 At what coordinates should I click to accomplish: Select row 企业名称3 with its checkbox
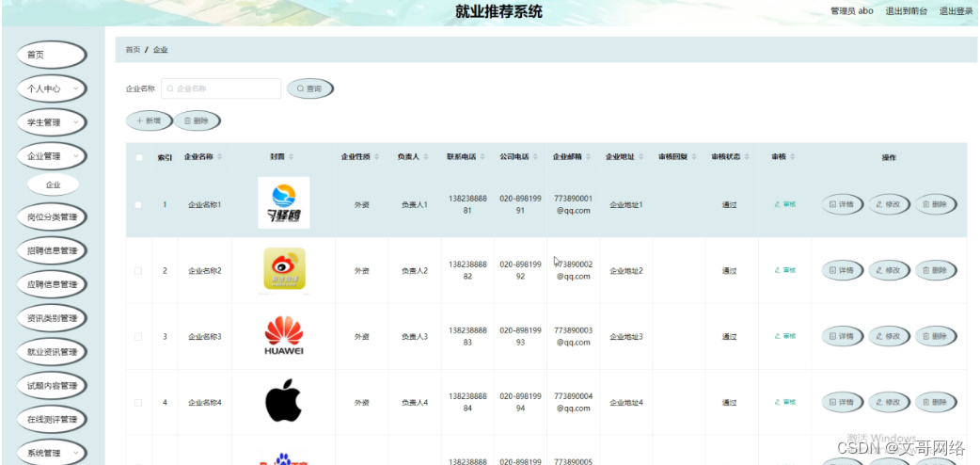click(x=139, y=337)
